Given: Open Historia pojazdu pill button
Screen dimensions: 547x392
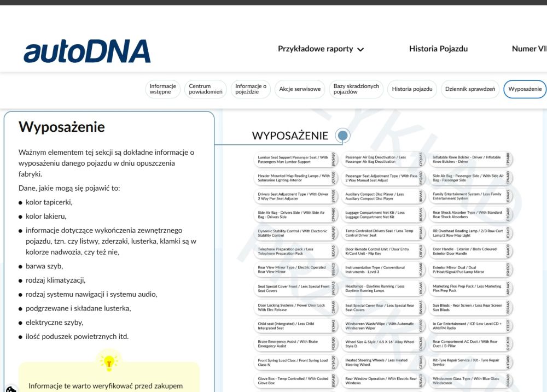Looking at the screenshot, I should coord(412,89).
